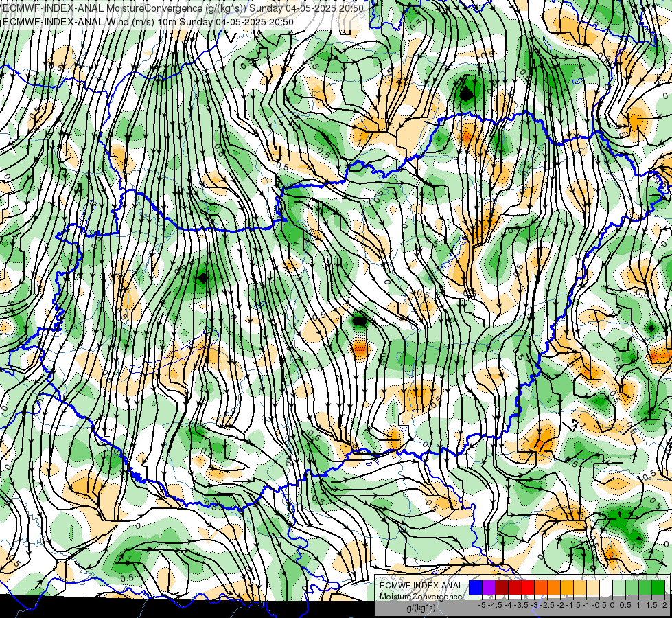Click the -1 value on the color scale
672x618 pixels.
[586, 605]
